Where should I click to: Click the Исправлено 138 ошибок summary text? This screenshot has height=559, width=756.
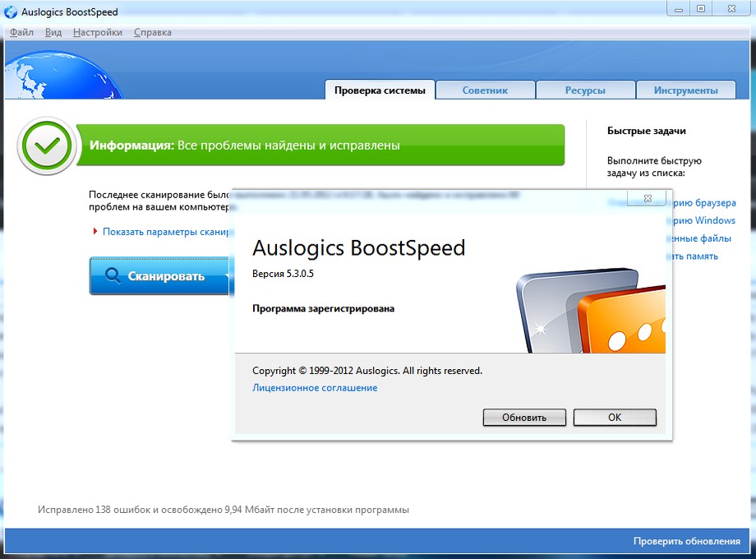pos(224,510)
